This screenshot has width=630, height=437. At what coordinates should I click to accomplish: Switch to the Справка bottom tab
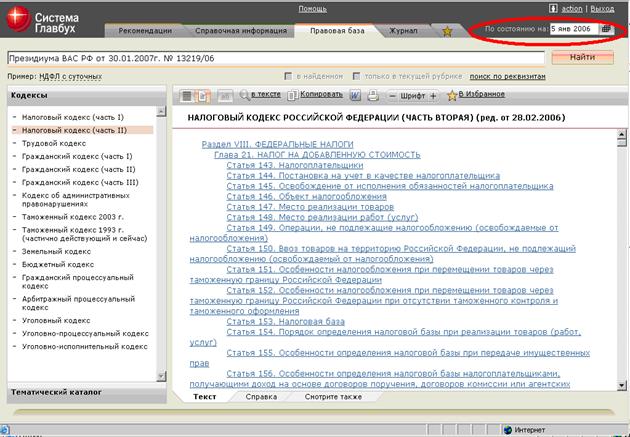tap(261, 397)
